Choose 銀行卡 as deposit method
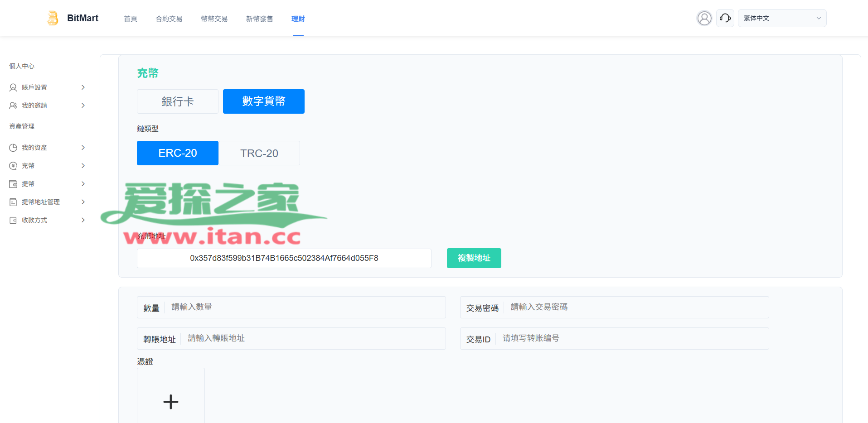868x423 pixels. pyautogui.click(x=177, y=101)
